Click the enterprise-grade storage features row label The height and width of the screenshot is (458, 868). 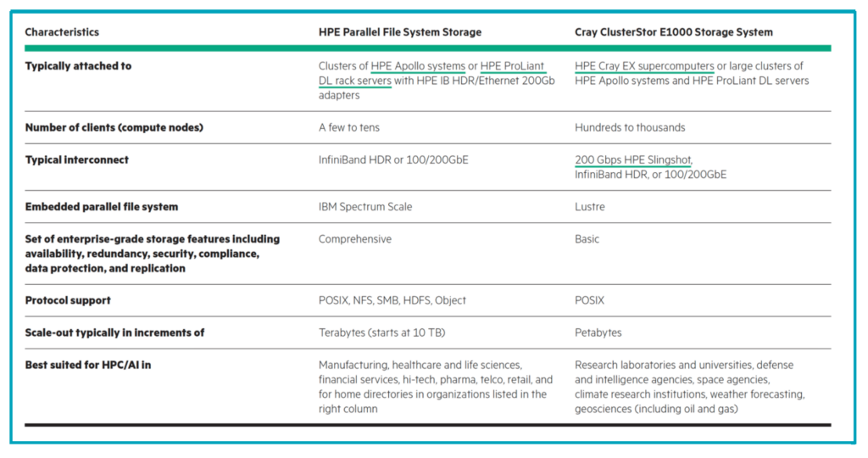[x=153, y=254]
